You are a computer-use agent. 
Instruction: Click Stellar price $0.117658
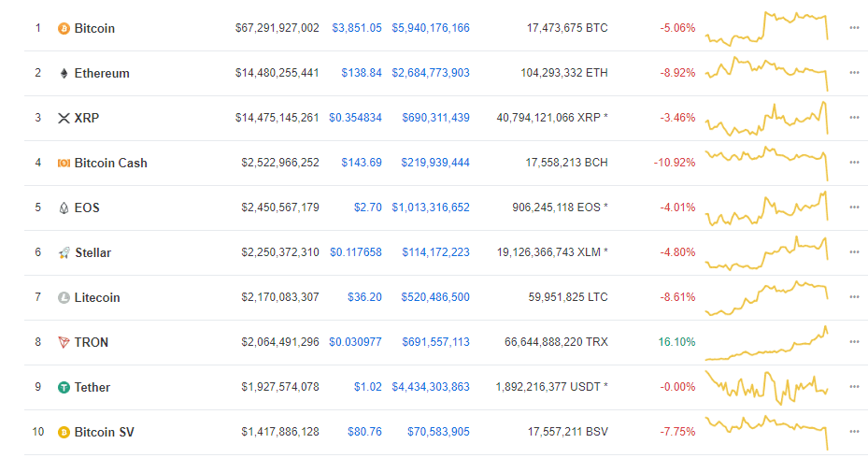356,252
